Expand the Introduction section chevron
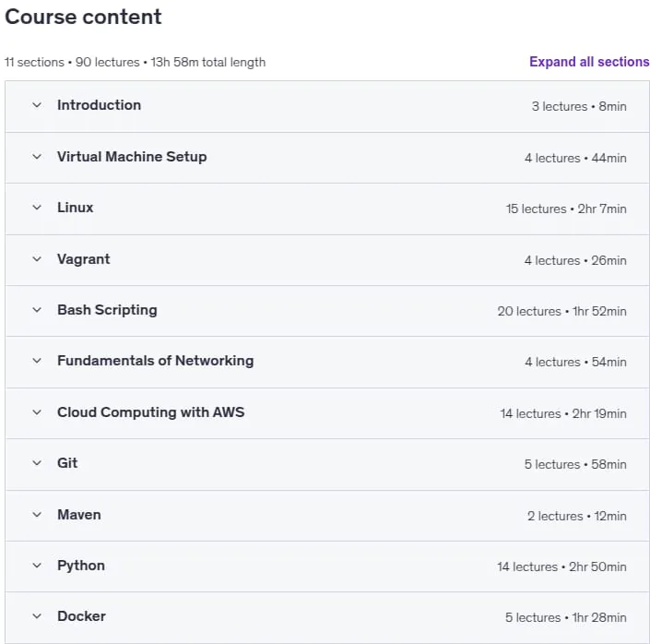650x644 pixels. point(37,105)
